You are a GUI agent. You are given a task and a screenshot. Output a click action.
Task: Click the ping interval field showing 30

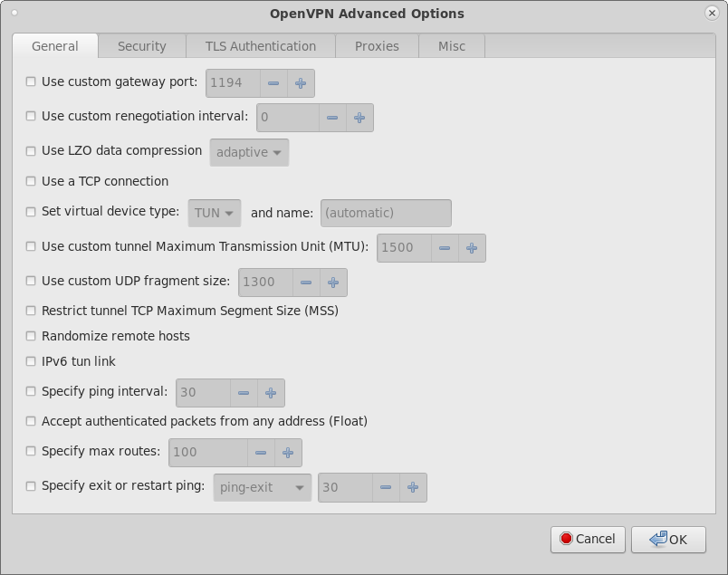(x=203, y=393)
